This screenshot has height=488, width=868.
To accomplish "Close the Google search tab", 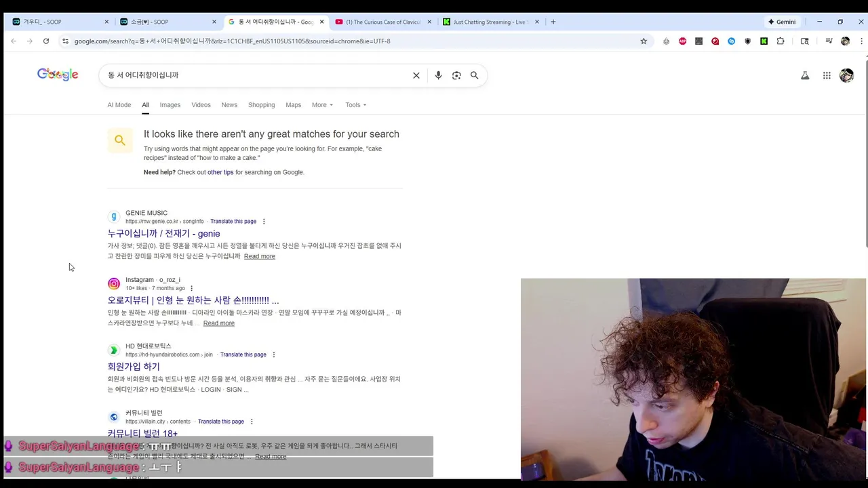I will 322,22.
